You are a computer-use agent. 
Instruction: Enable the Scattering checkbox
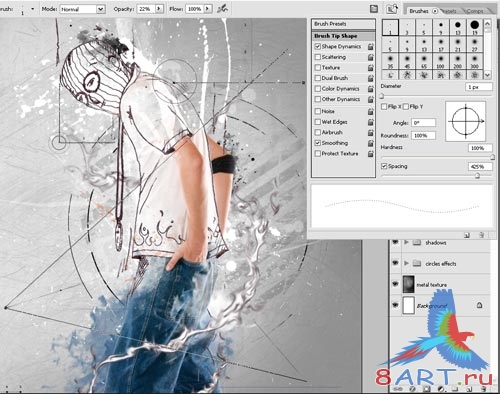coord(318,57)
